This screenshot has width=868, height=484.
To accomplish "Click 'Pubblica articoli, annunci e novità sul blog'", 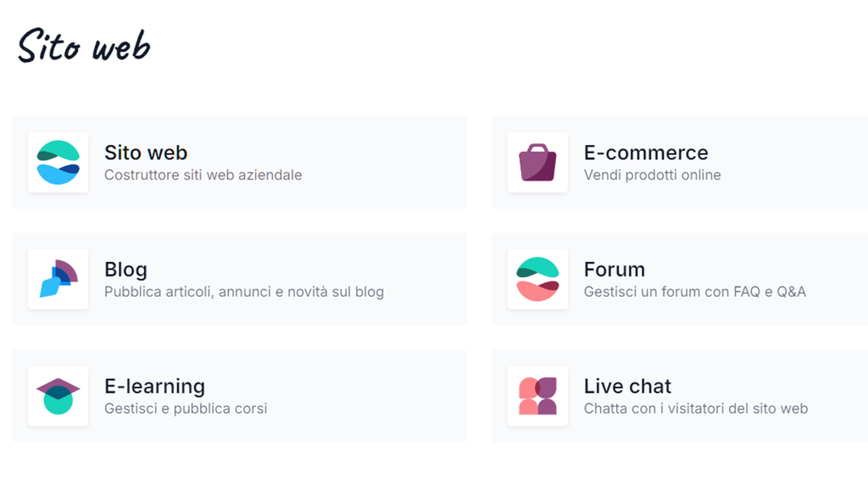I will [244, 292].
